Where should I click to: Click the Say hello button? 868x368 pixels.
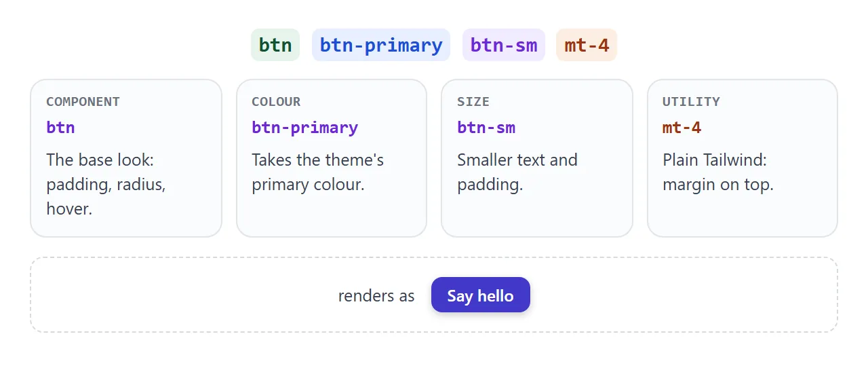(x=481, y=295)
